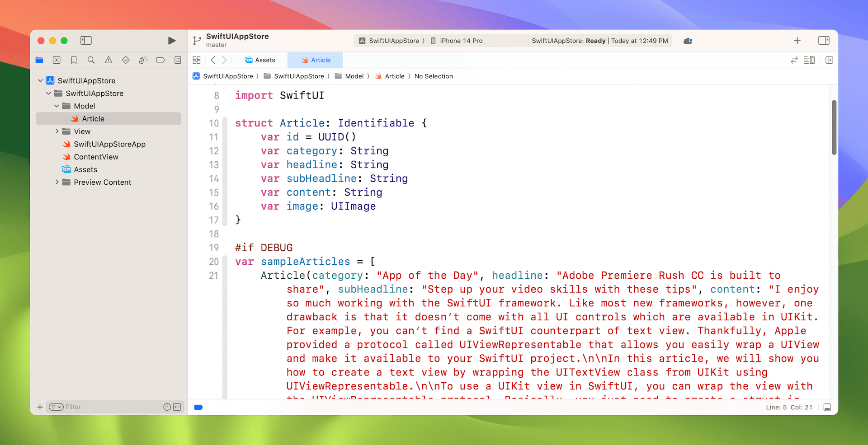Click Line 5 Col 21 indicator
This screenshot has height=445, width=868.
[x=789, y=408]
